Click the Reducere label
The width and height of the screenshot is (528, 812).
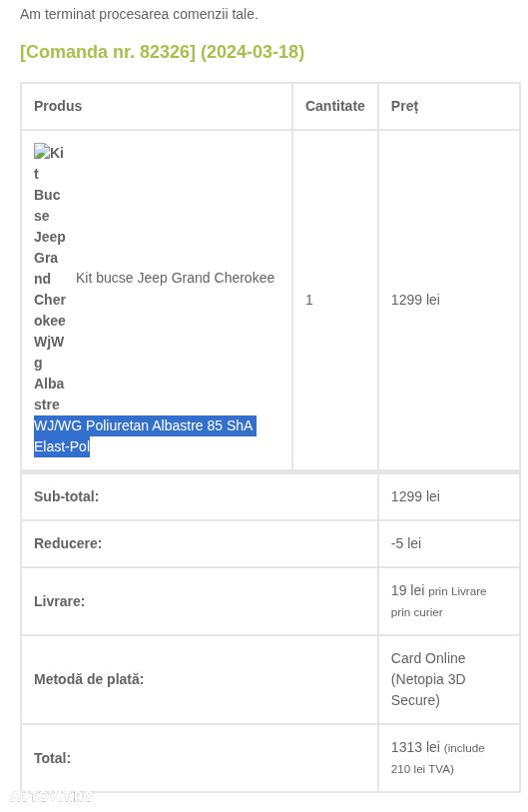pos(68,543)
